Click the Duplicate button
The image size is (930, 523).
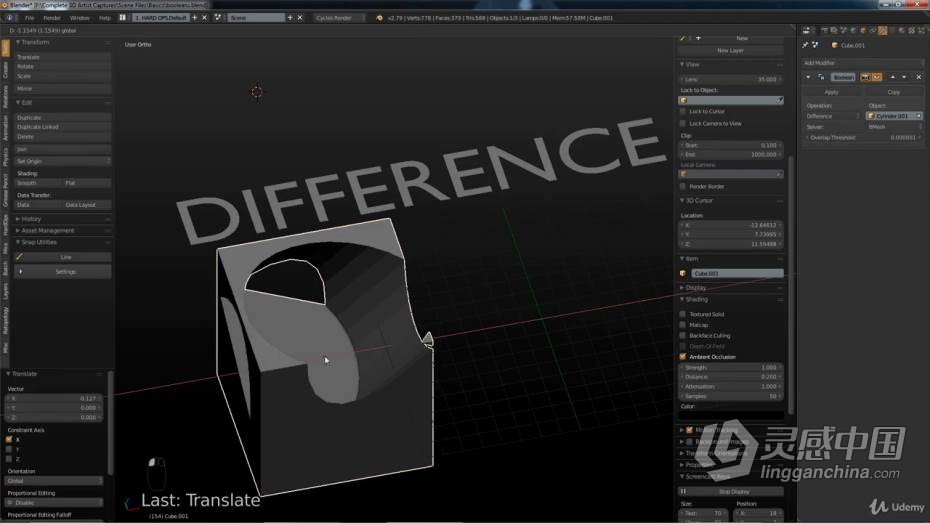pyautogui.click(x=62, y=117)
